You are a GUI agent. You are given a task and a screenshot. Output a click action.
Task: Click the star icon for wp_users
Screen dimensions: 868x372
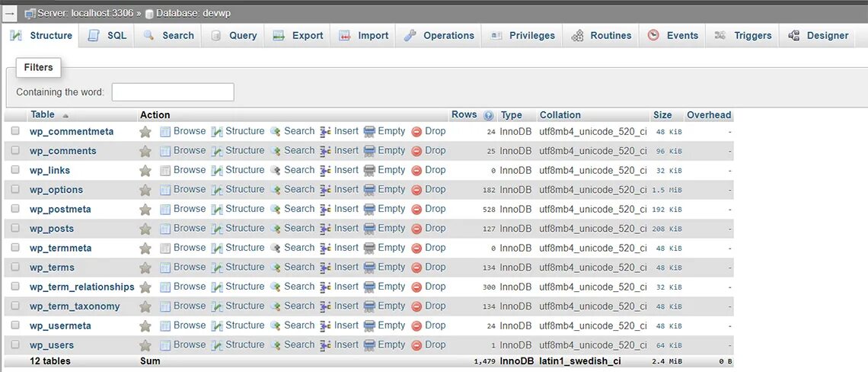coord(145,345)
